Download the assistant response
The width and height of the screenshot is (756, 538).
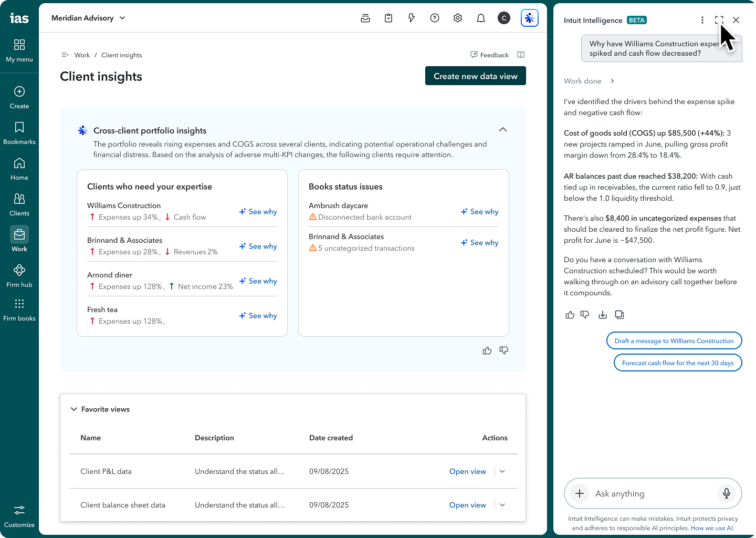pyautogui.click(x=603, y=315)
